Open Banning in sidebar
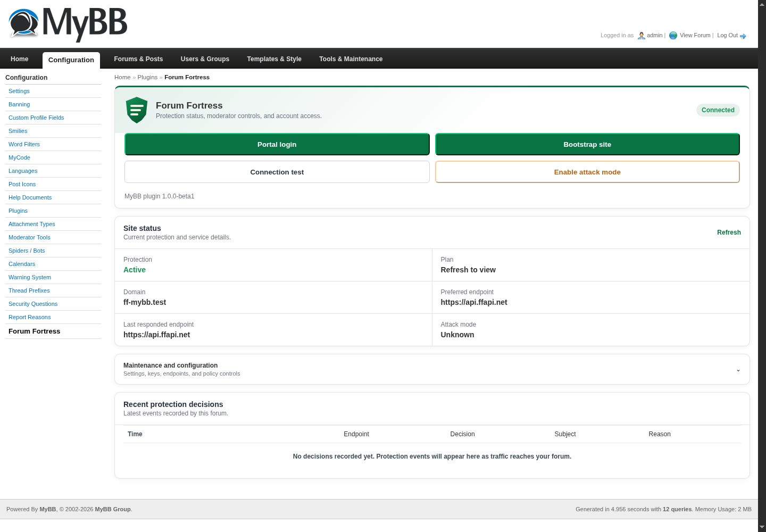766x532 pixels. tap(19, 104)
